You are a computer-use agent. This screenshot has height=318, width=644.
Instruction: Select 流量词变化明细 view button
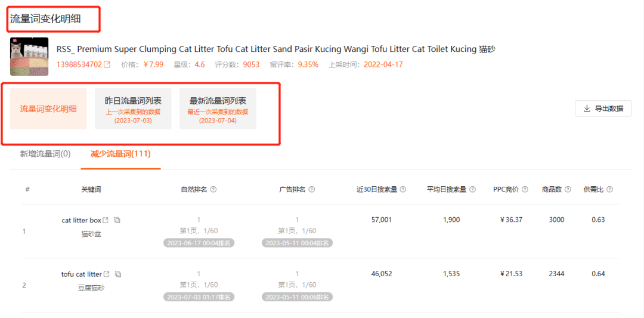48,109
